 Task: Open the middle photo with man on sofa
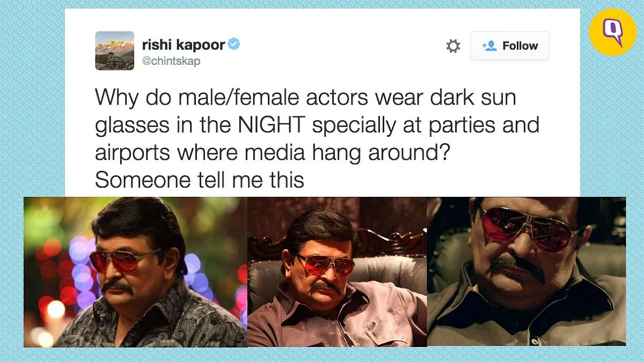click(337, 272)
